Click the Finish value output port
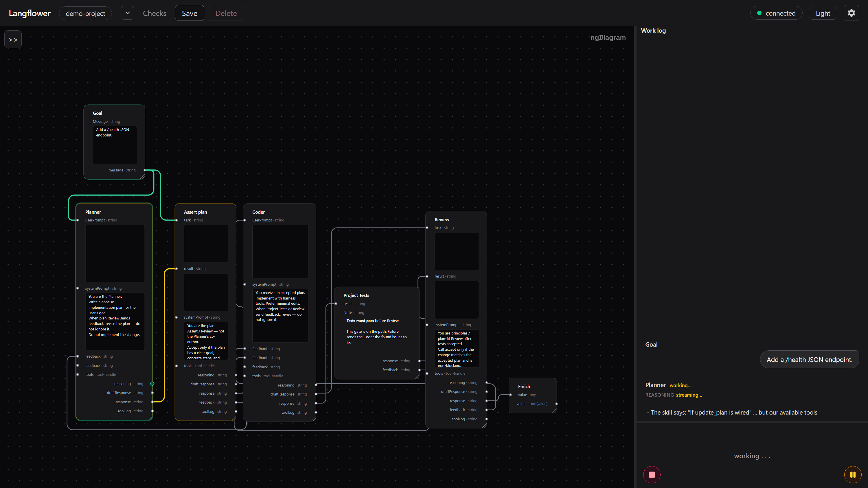Viewport: 868px width, 488px height. (x=556, y=404)
